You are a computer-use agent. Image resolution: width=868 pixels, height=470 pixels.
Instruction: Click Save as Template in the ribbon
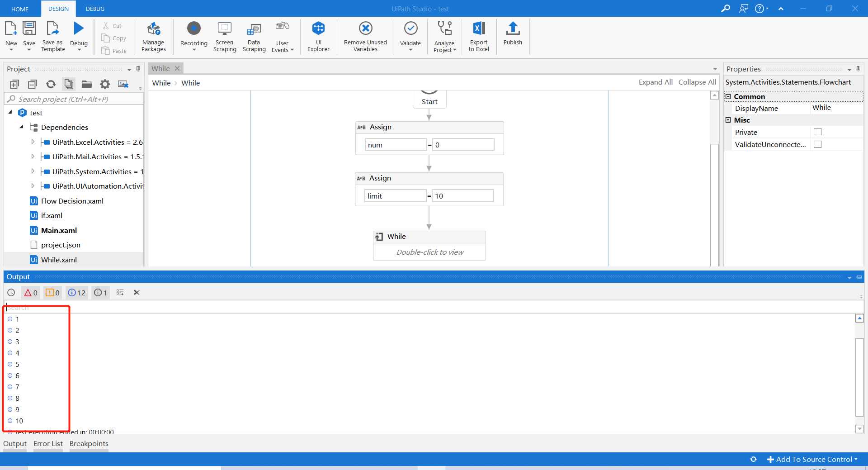pos(53,36)
